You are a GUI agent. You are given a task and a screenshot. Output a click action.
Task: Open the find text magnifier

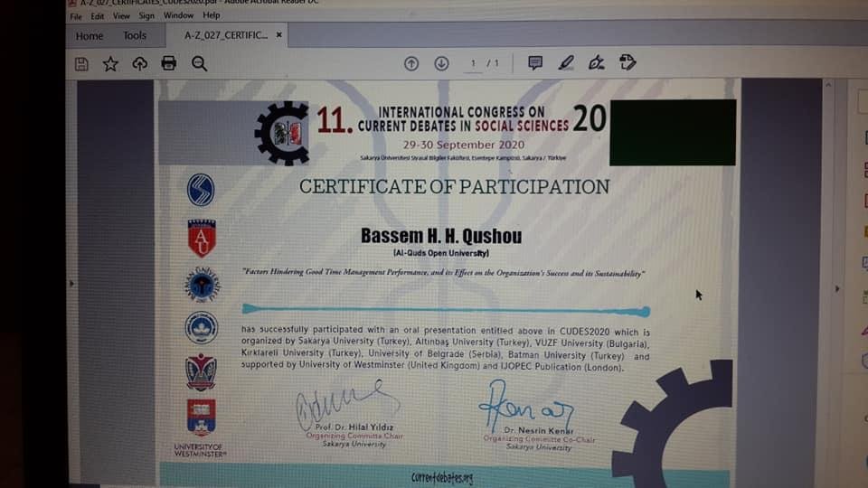coord(199,63)
